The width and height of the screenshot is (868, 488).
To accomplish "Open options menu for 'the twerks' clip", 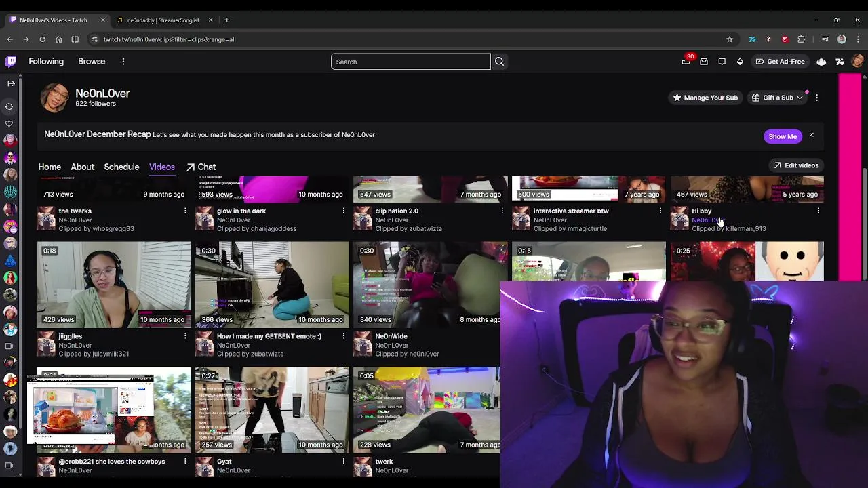I will pos(184,211).
